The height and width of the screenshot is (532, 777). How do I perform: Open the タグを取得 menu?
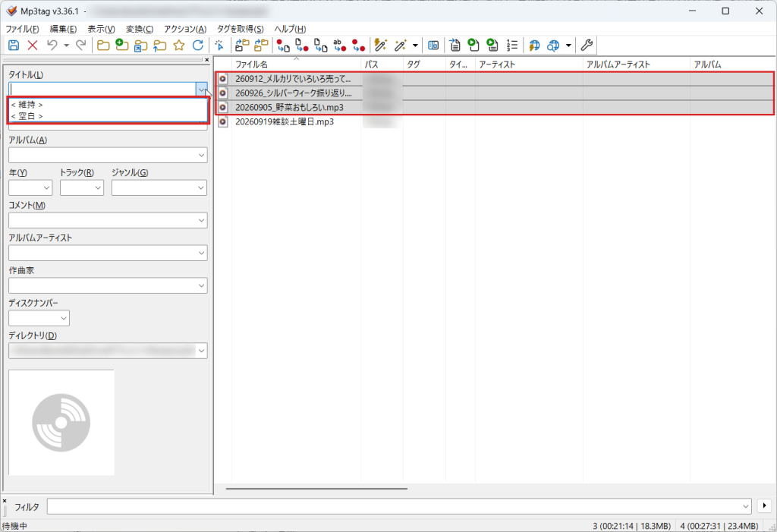tap(241, 29)
